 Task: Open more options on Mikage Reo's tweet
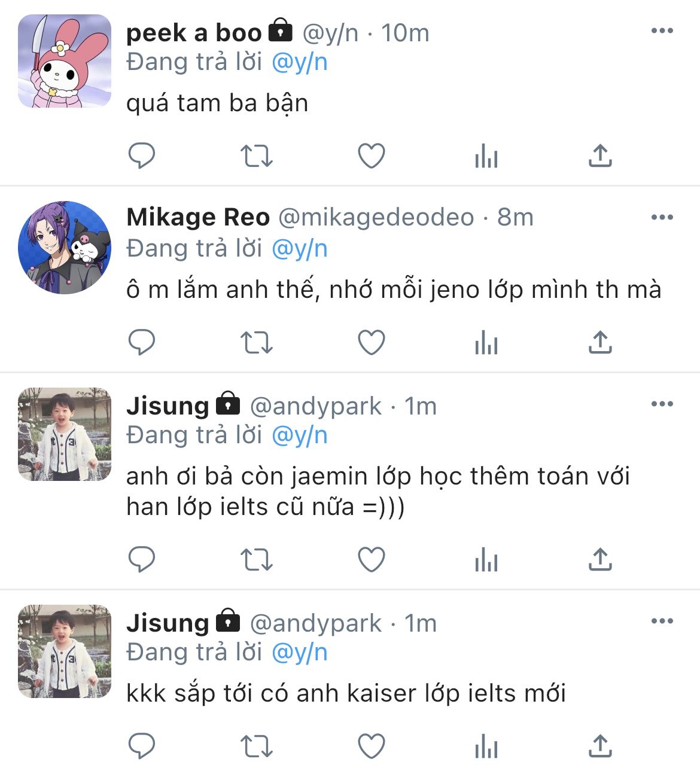click(x=662, y=218)
